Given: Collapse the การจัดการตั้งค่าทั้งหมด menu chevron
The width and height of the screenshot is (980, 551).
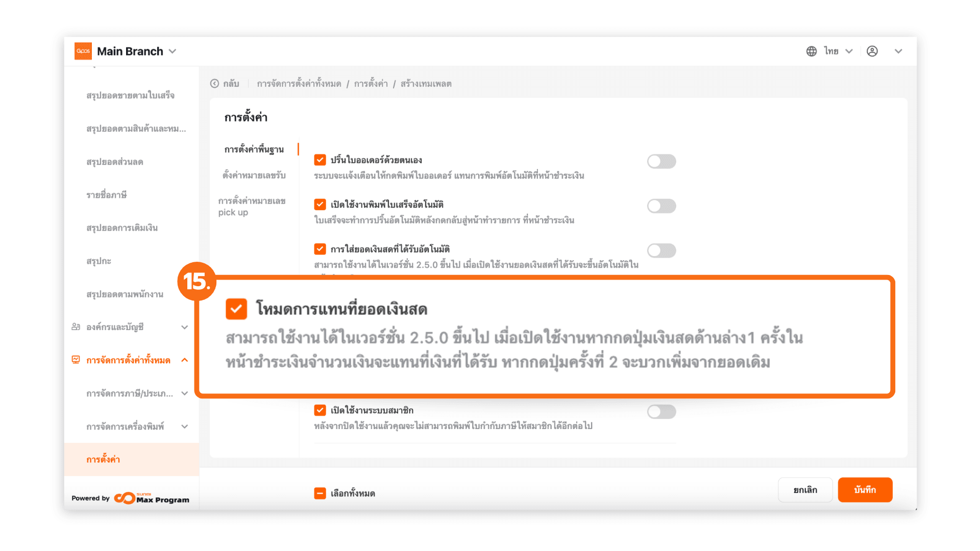Looking at the screenshot, I should (x=185, y=360).
